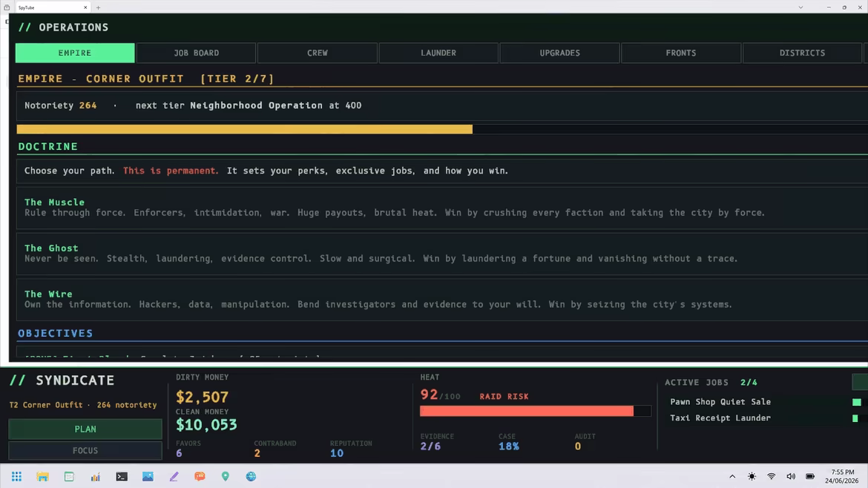The height and width of the screenshot is (488, 868).
Task: Open the volume control in tray
Action: (791, 476)
